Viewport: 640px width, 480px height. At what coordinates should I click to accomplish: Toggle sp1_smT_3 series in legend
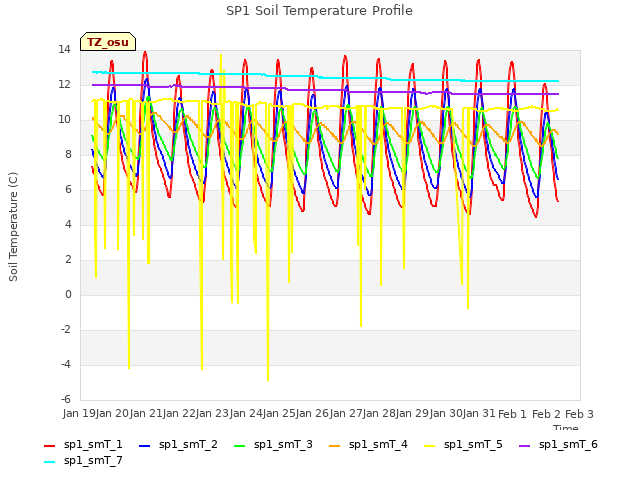point(273,444)
